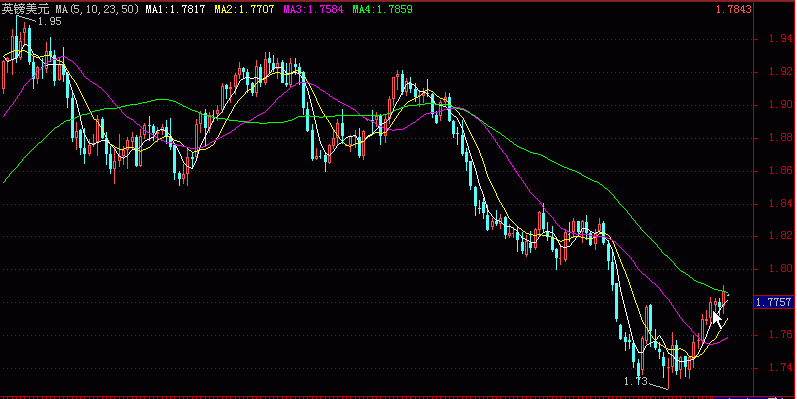Screen dimensions: 797x399
Task: Click the 1.94 axis label
Action: click(x=780, y=39)
